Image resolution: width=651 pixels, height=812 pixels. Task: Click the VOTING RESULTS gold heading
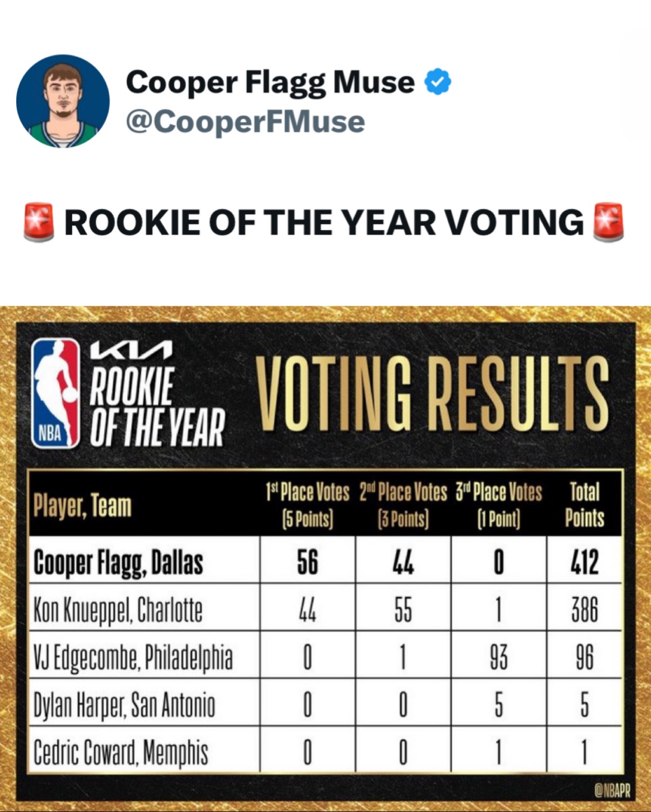click(x=432, y=394)
